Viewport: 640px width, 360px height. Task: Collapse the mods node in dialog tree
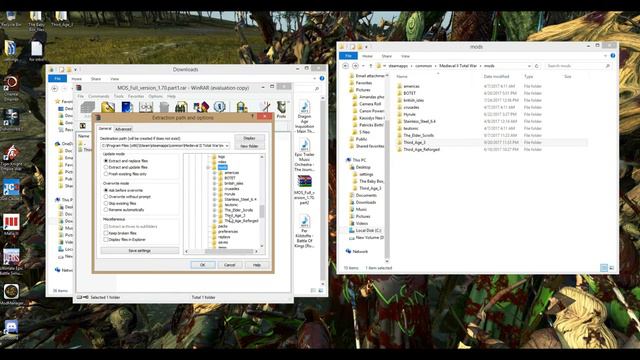click(209, 167)
